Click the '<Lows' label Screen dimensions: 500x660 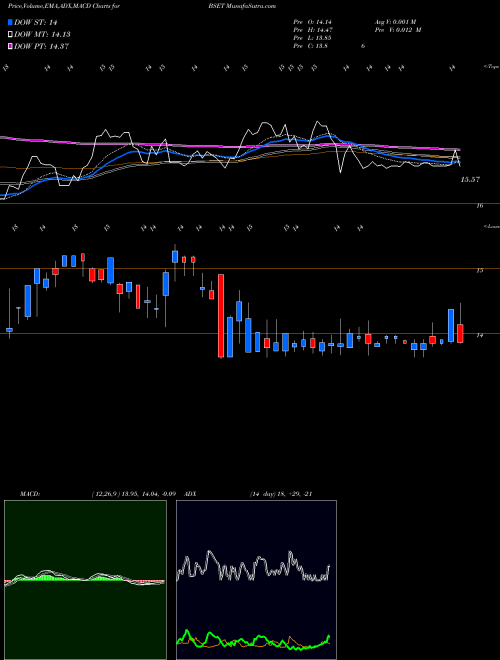coord(491,226)
